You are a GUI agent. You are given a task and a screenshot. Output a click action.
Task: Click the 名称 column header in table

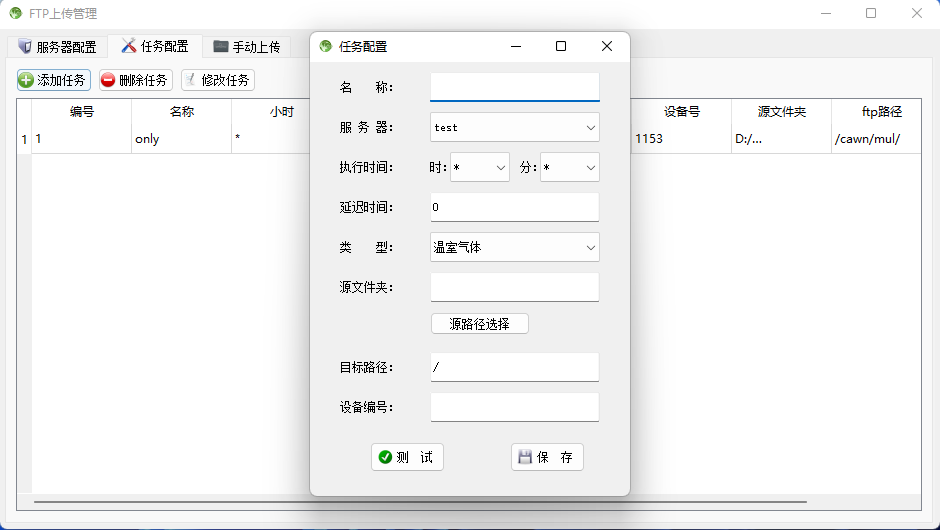coord(182,112)
